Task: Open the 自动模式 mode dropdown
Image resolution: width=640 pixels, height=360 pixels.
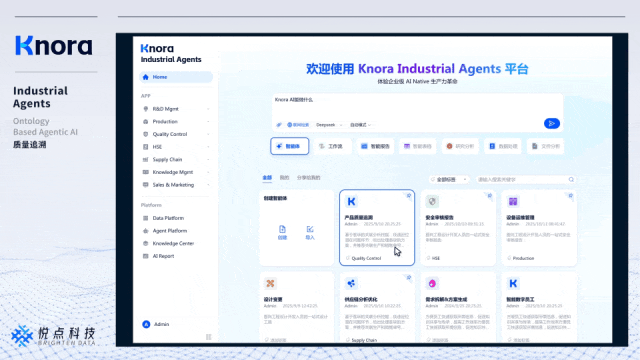Action: [360, 125]
